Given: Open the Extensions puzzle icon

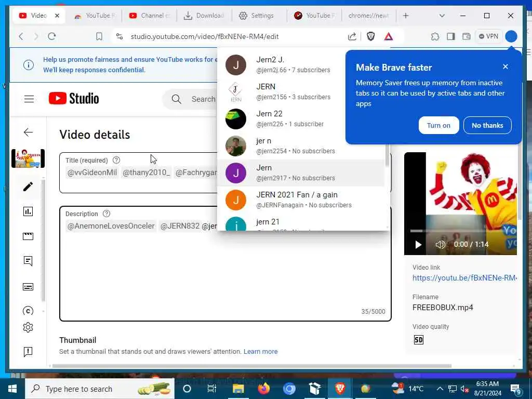Looking at the screenshot, I should (x=435, y=36).
